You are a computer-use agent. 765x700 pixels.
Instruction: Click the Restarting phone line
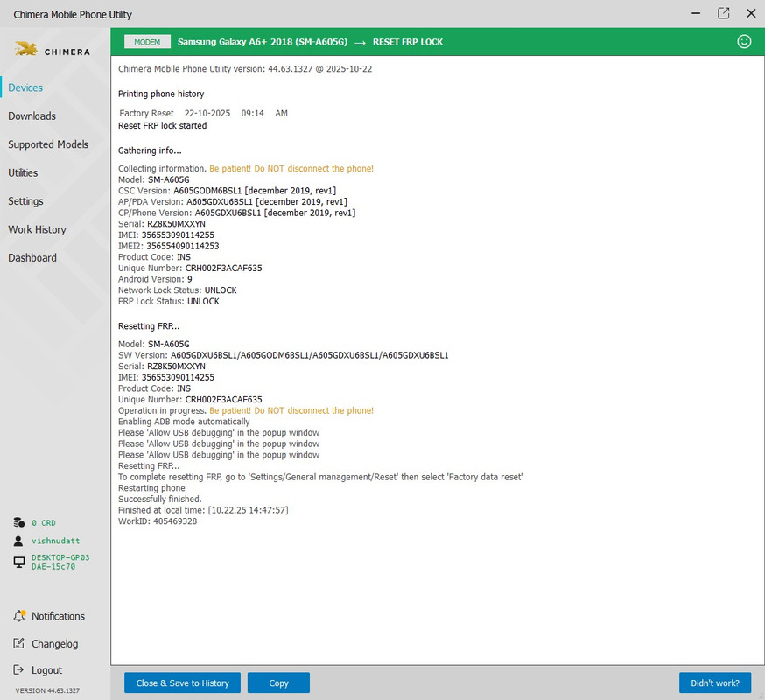(x=151, y=488)
